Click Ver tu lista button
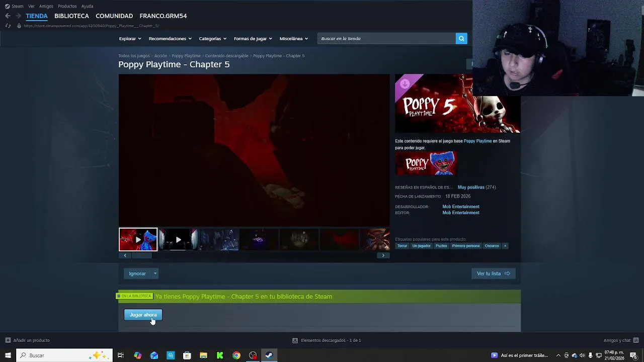 [494, 274]
